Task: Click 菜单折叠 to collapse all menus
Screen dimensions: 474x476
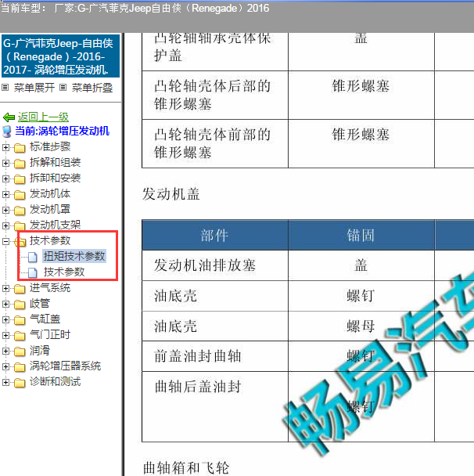Action: click(92, 88)
